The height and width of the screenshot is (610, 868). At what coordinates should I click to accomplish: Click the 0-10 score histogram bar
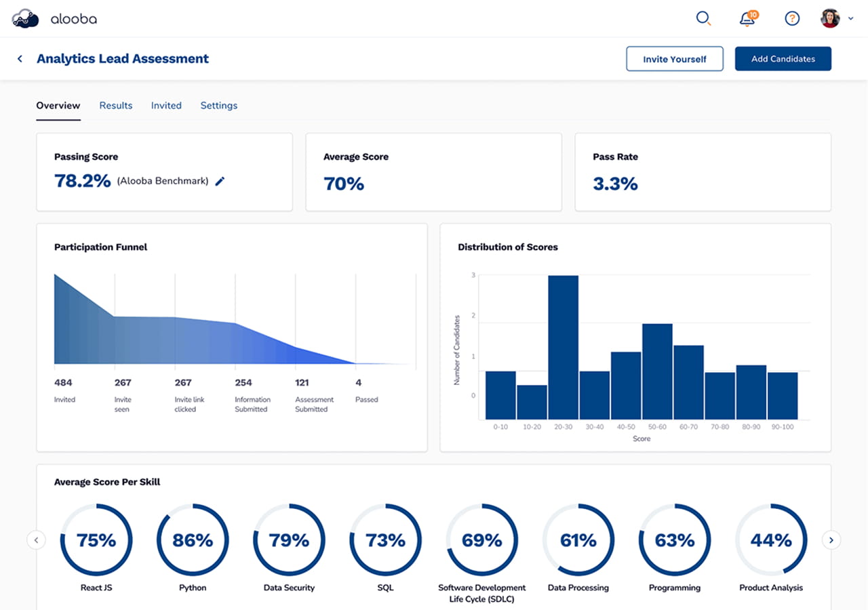501,395
